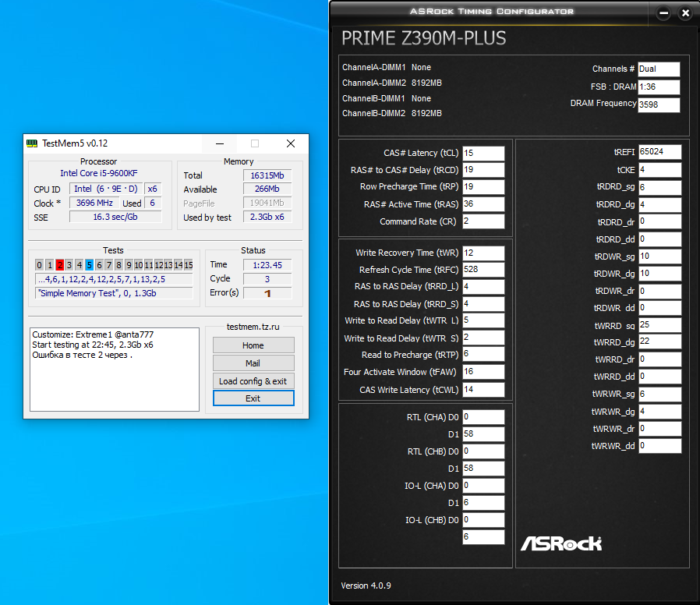
Task: Click the Used by test 2.3Gb x6 value
Action: (x=267, y=217)
